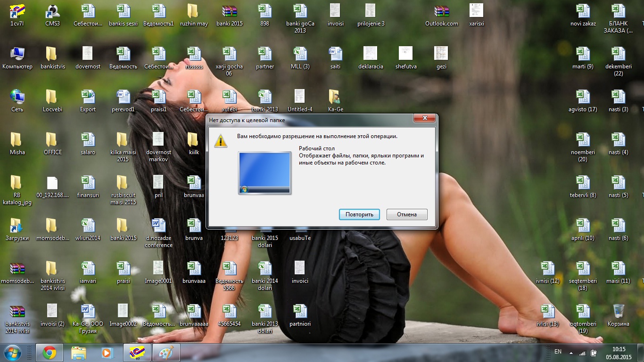Select the gezi file icon

click(x=441, y=58)
